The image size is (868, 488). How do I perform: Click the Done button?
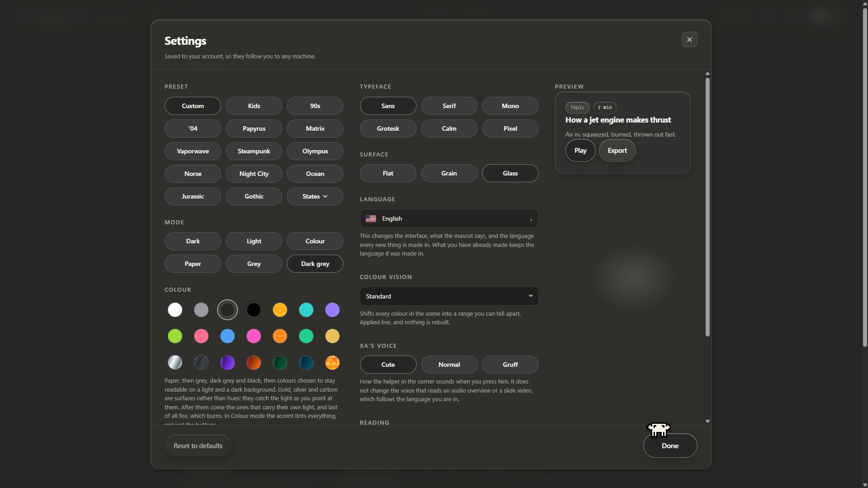click(670, 446)
